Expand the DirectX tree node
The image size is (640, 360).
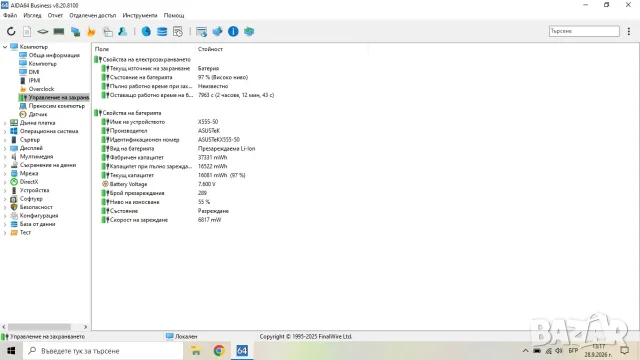coord(5,182)
